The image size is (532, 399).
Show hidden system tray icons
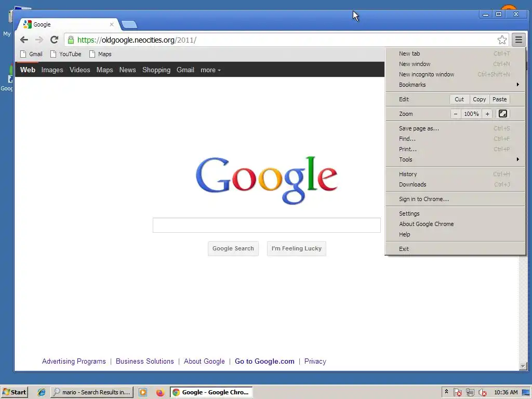click(x=446, y=392)
